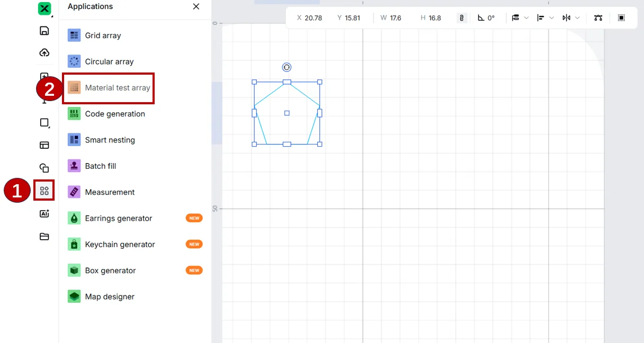Click the top-left corner selection handle
The image size is (644, 343).
[254, 82]
